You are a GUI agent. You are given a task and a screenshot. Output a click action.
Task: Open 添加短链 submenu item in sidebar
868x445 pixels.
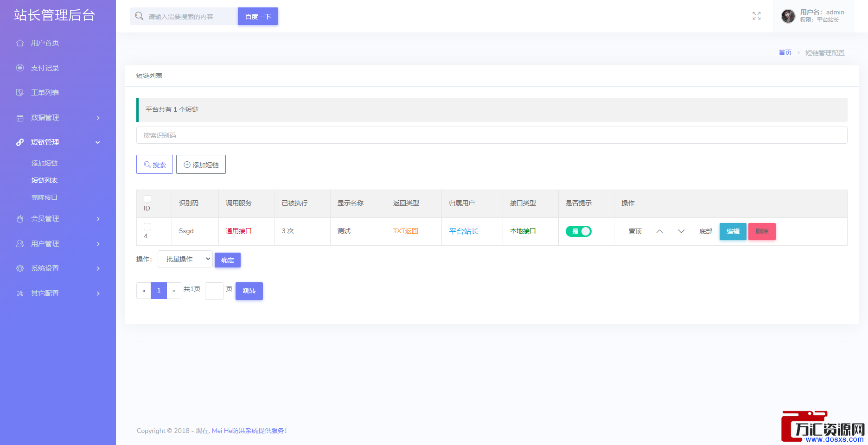point(45,163)
